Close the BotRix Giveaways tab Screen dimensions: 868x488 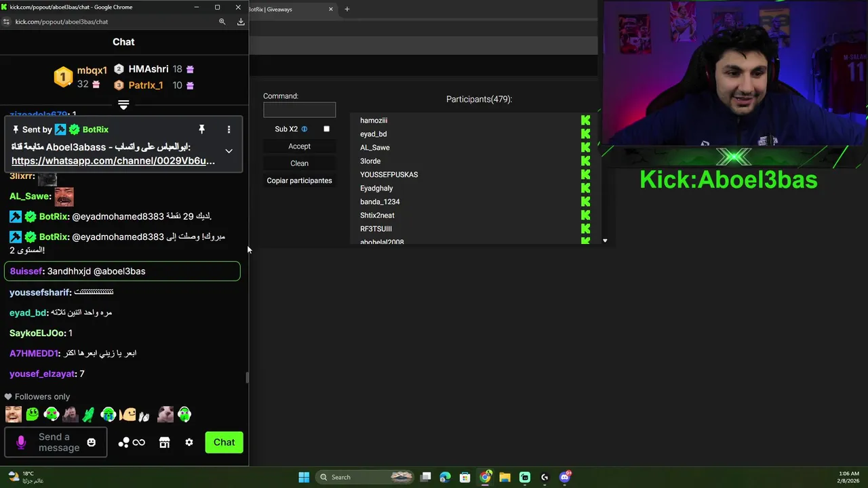click(331, 9)
